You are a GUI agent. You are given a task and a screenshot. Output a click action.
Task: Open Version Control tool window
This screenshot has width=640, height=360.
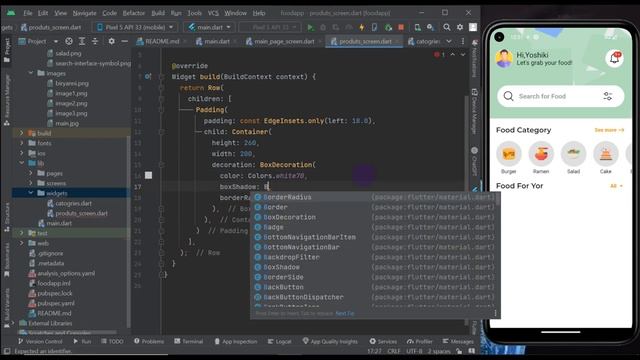tap(40, 341)
